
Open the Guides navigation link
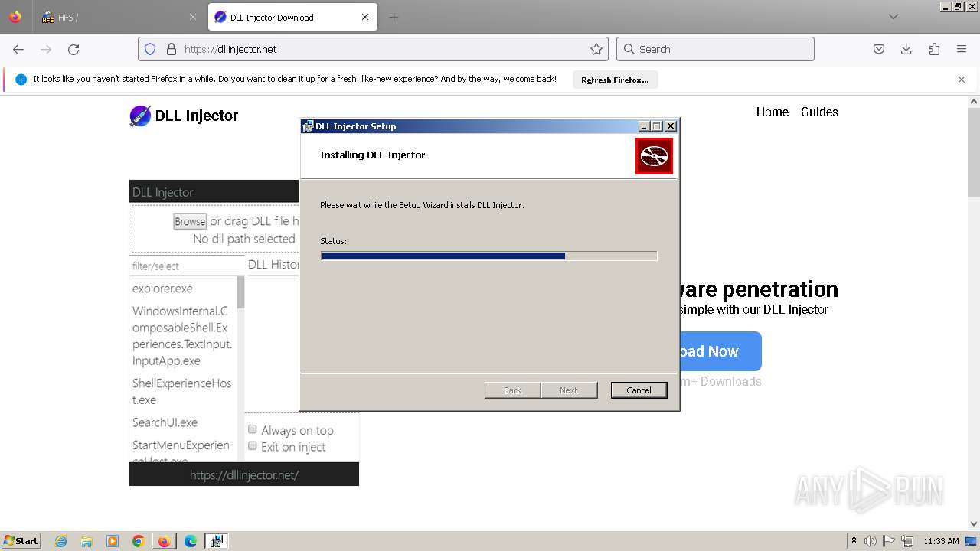tap(819, 112)
